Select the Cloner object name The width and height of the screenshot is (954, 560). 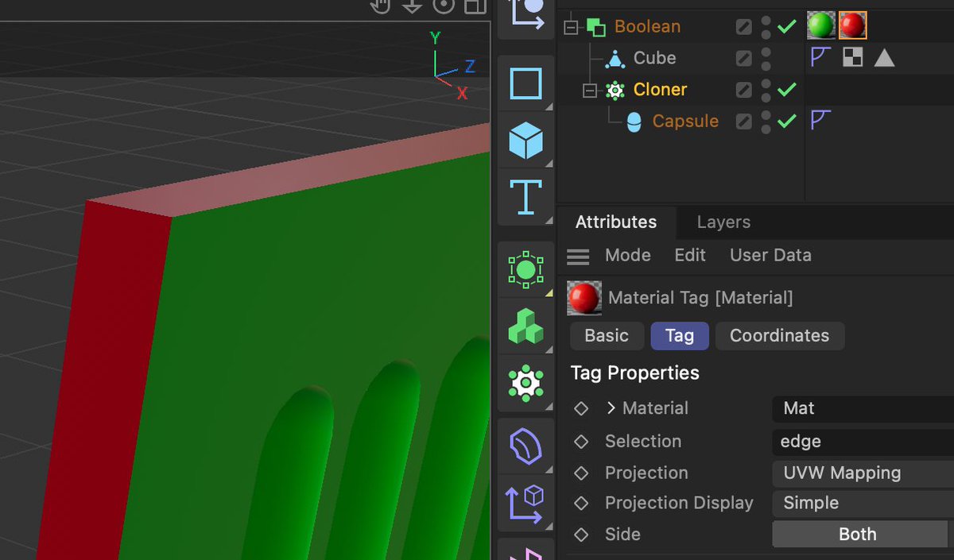(x=660, y=90)
